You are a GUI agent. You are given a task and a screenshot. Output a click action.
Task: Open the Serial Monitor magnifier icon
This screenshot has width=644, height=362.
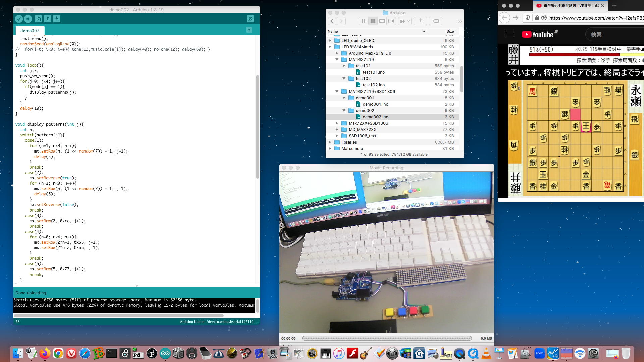click(x=250, y=19)
